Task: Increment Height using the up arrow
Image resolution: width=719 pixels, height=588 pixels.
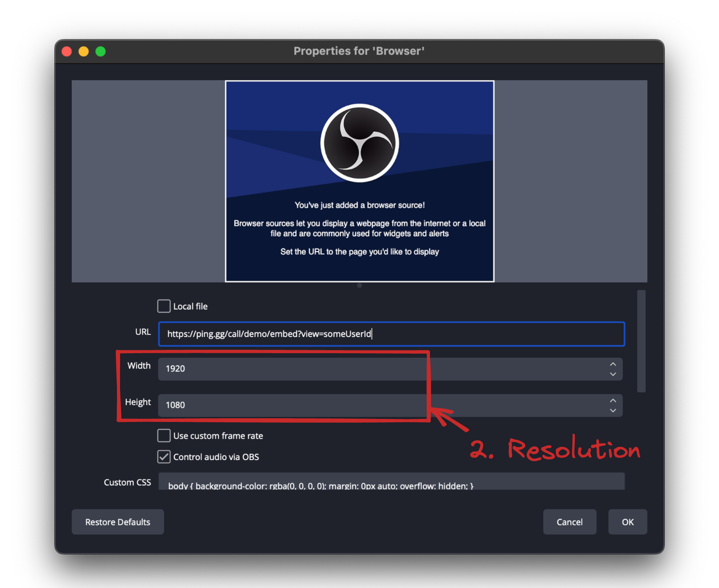Action: (x=613, y=400)
